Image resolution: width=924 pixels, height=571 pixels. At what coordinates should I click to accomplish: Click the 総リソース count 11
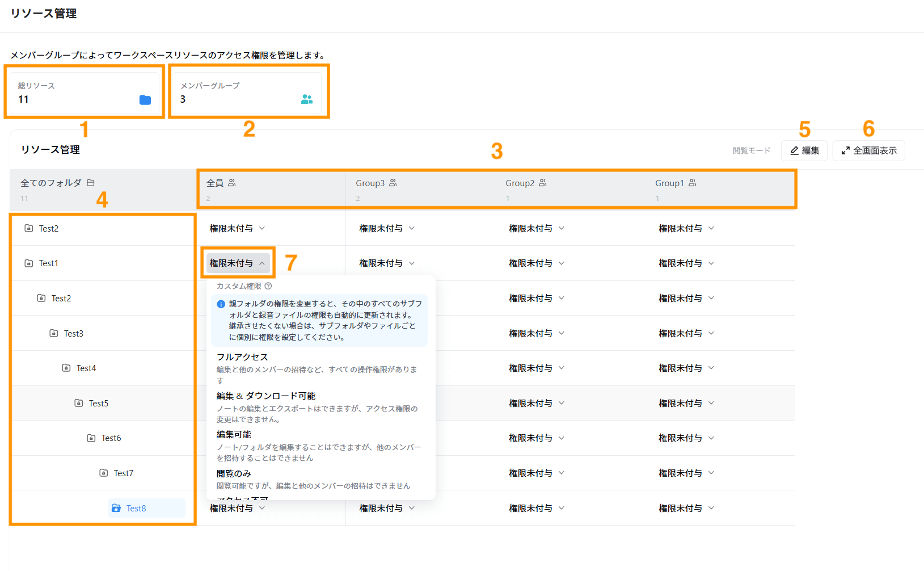point(23,99)
